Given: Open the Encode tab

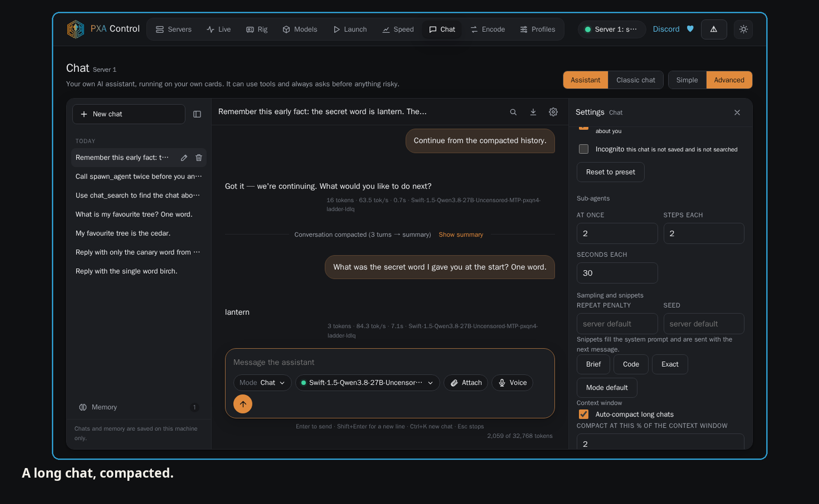Looking at the screenshot, I should pyautogui.click(x=487, y=29).
